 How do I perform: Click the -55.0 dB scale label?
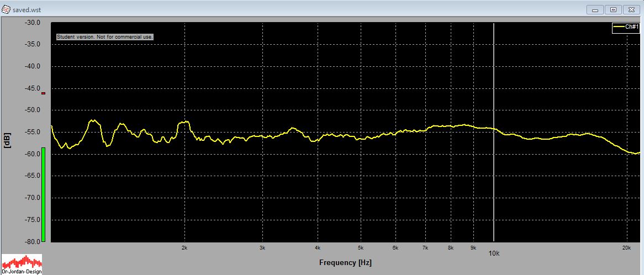(32, 132)
